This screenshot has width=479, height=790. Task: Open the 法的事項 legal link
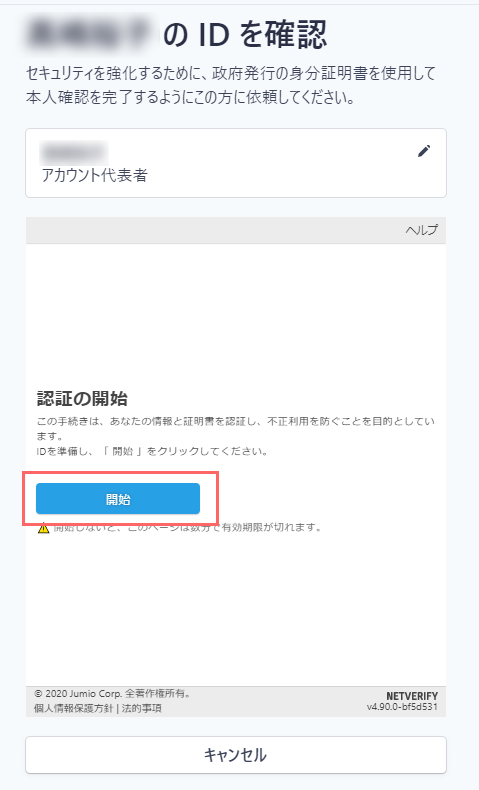click(142, 708)
